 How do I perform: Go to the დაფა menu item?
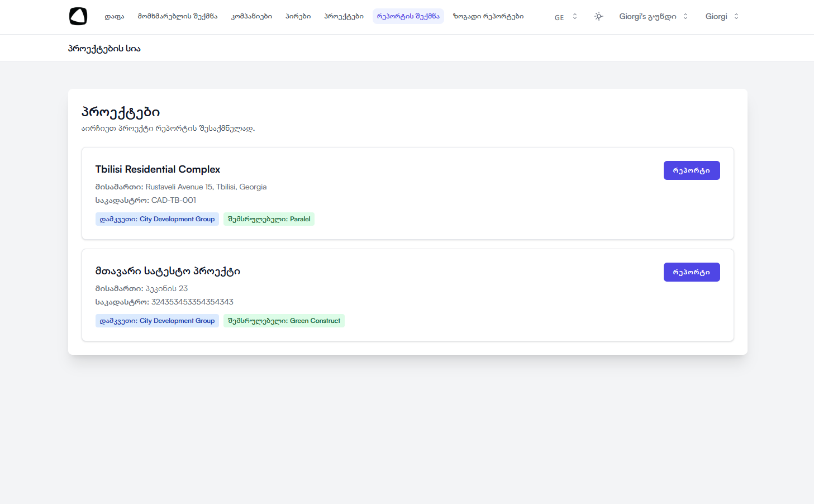tap(115, 16)
